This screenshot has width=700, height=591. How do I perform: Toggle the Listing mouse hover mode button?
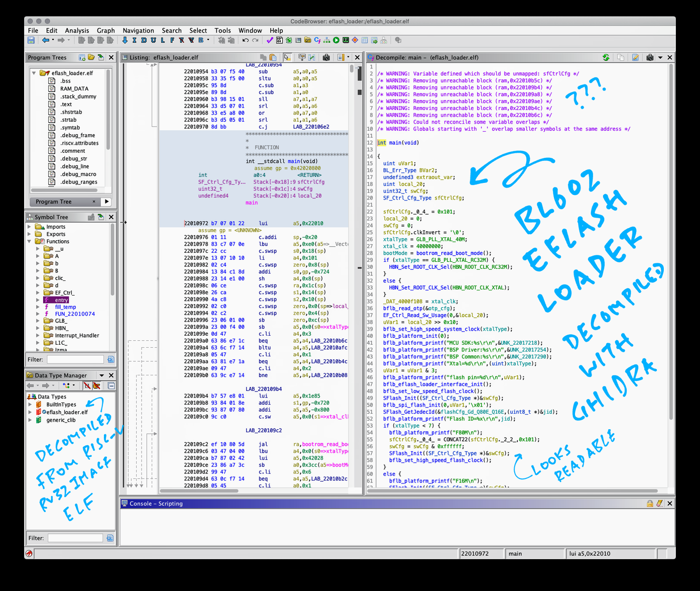(287, 58)
